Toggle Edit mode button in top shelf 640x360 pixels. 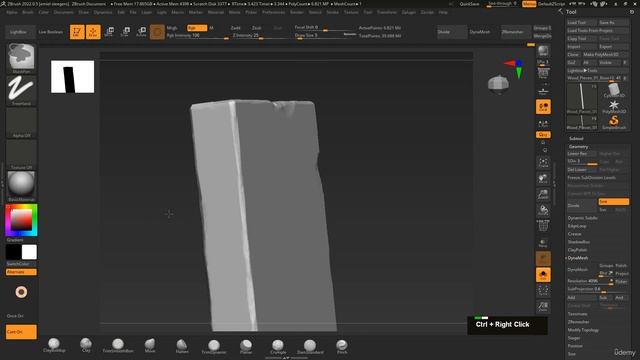(77, 32)
